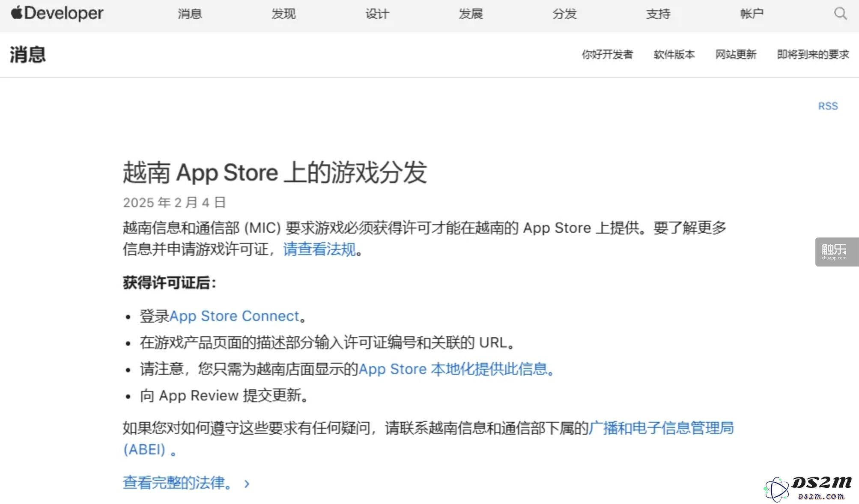This screenshot has width=859, height=504.
Task: Click the article title 越南 App Store 上的游戏分发
Action: [x=275, y=172]
